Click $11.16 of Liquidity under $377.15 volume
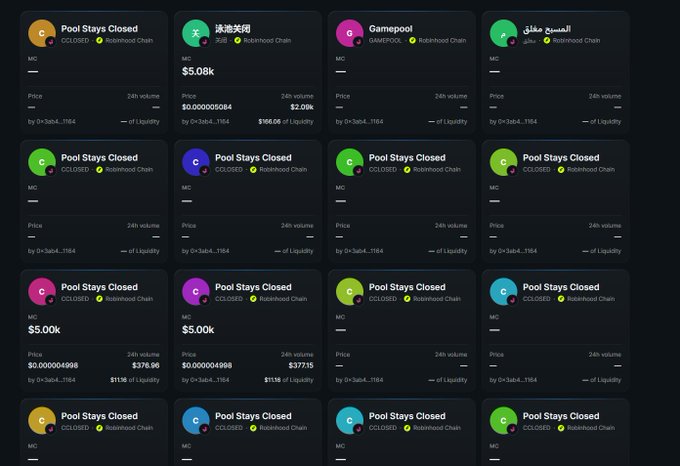 click(289, 380)
